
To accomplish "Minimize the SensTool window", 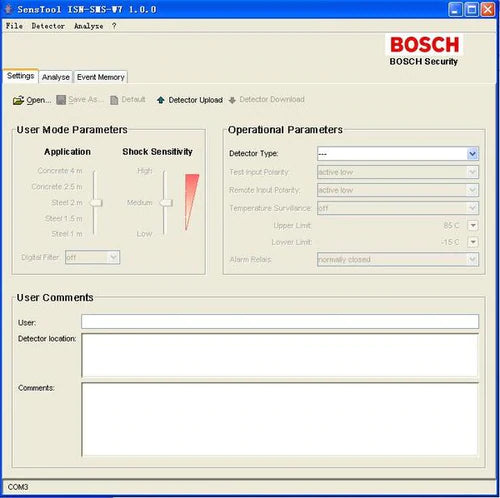I will tap(455, 9).
